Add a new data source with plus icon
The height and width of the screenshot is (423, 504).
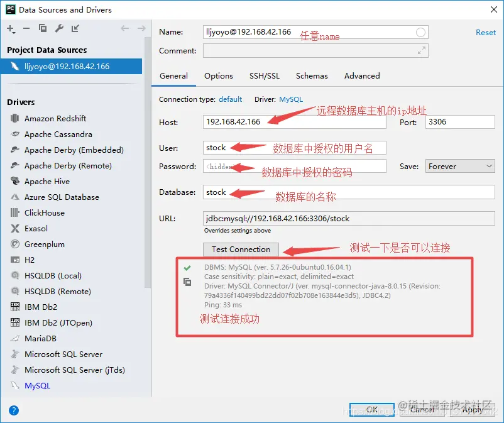(x=11, y=29)
